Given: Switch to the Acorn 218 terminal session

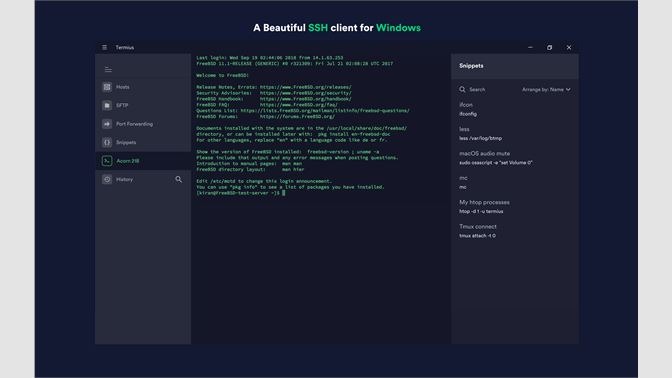Looking at the screenshot, I should pyautogui.click(x=143, y=161).
